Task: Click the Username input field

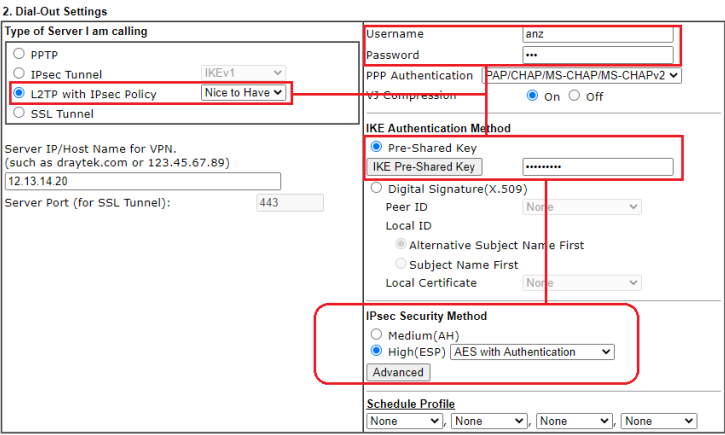Action: tap(597, 34)
